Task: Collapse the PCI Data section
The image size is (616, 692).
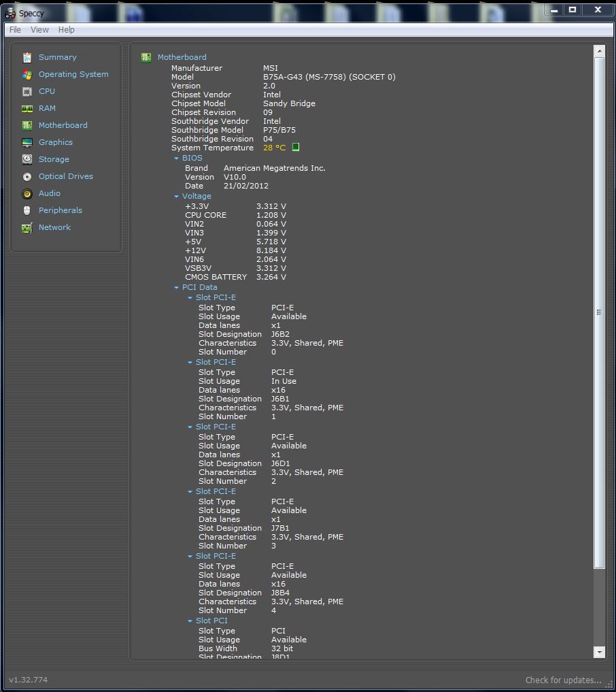Action: click(176, 287)
